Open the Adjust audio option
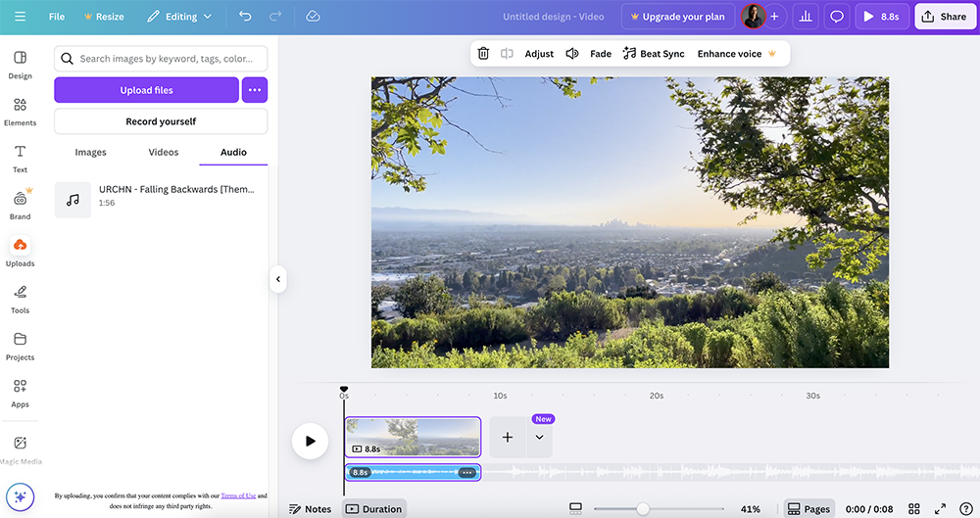980x518 pixels. (539, 54)
